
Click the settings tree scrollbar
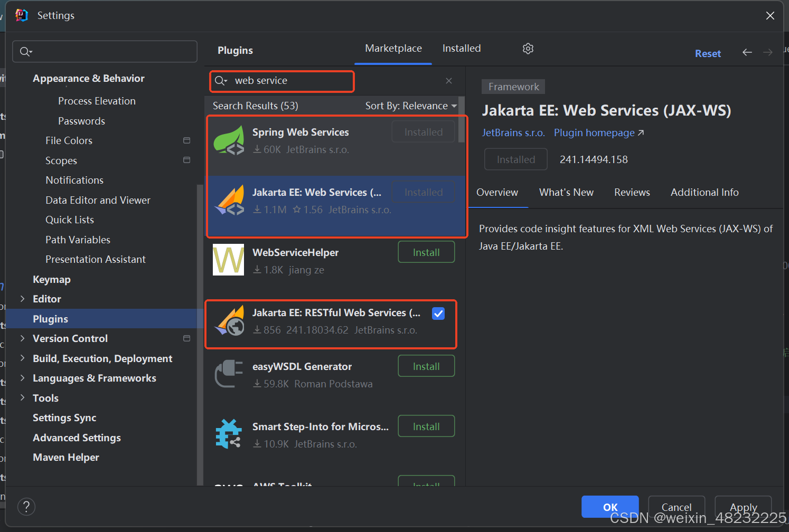coord(200,335)
